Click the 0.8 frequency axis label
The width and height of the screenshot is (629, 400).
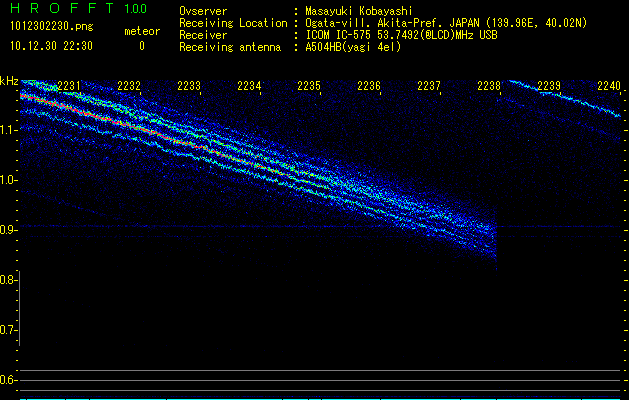point(9,280)
